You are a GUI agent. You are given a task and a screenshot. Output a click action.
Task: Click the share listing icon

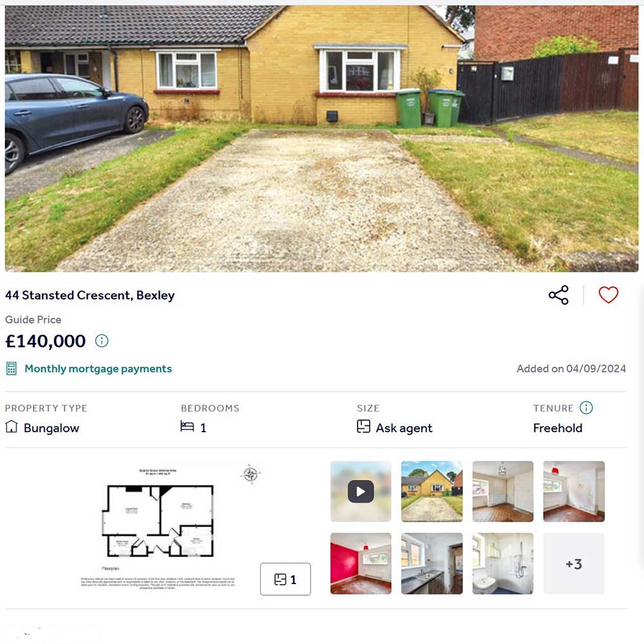(x=558, y=295)
